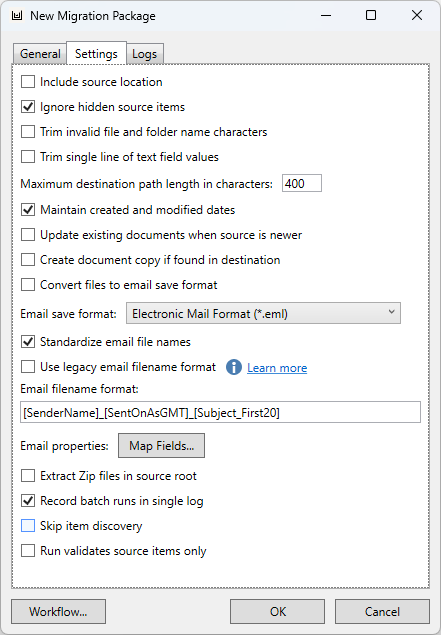Image resolution: width=441 pixels, height=635 pixels.
Task: Enable Include source location checkbox
Action: point(28,82)
